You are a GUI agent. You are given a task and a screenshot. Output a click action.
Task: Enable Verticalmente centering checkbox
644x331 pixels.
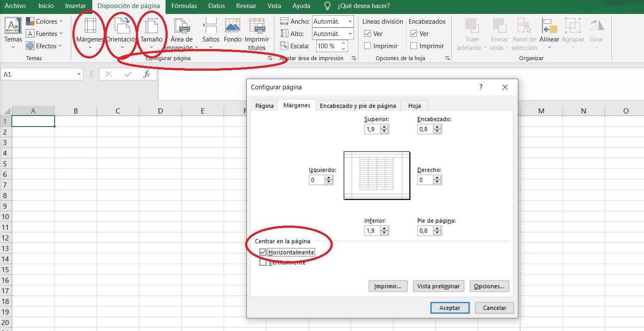click(x=263, y=262)
